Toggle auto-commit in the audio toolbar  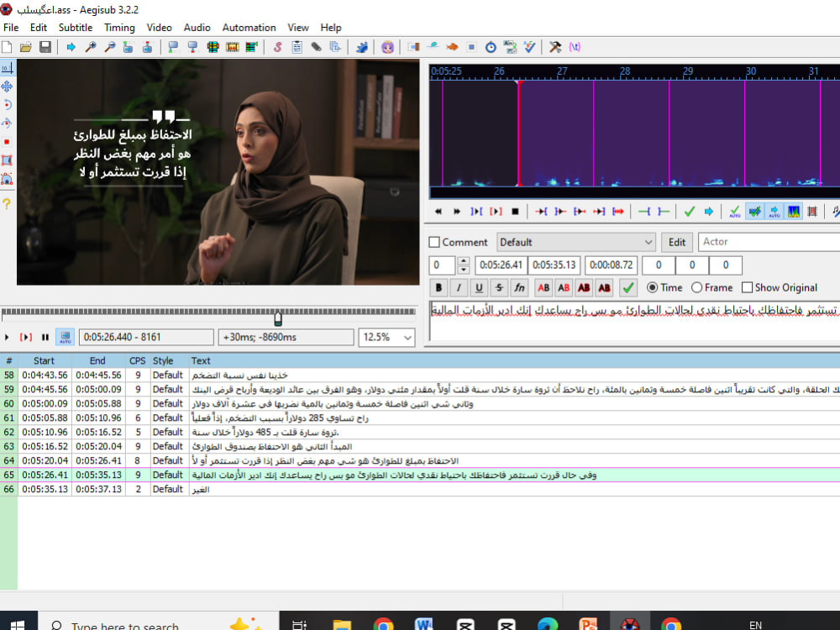click(x=735, y=212)
